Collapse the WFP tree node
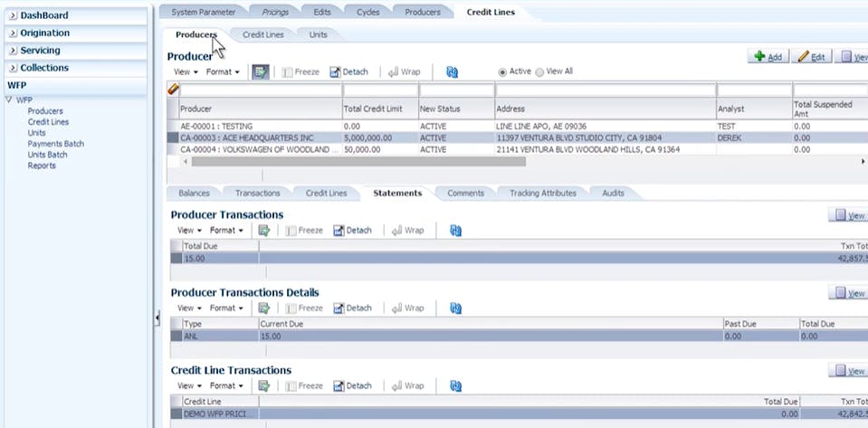The width and height of the screenshot is (868, 428). 9,100
